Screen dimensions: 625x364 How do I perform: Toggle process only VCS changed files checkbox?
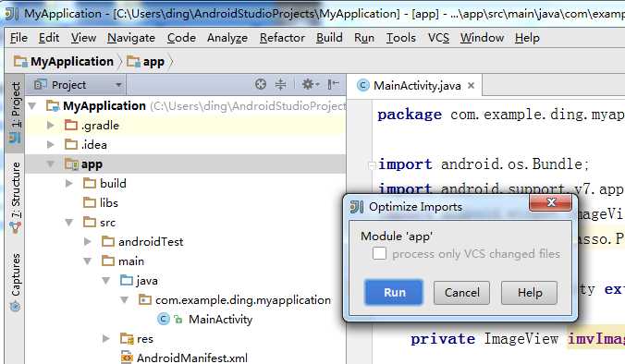379,253
